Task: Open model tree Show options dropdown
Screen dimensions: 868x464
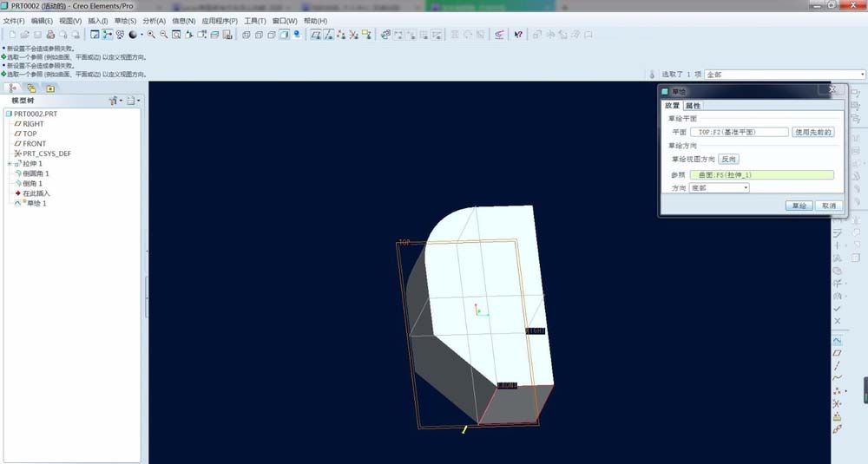Action: [x=133, y=101]
